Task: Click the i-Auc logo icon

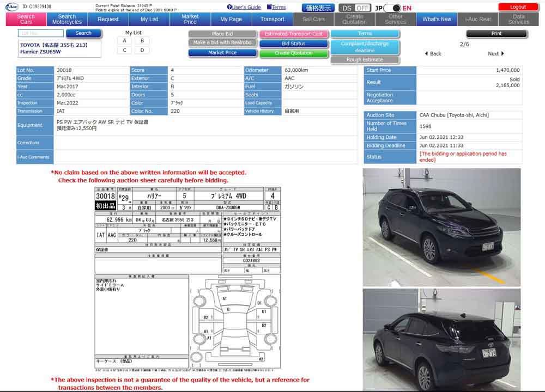Action: (x=11, y=7)
